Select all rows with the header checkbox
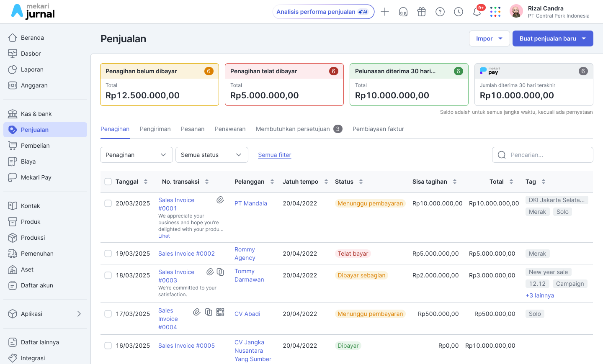Screen dimensions: 603x364 click(x=108, y=182)
